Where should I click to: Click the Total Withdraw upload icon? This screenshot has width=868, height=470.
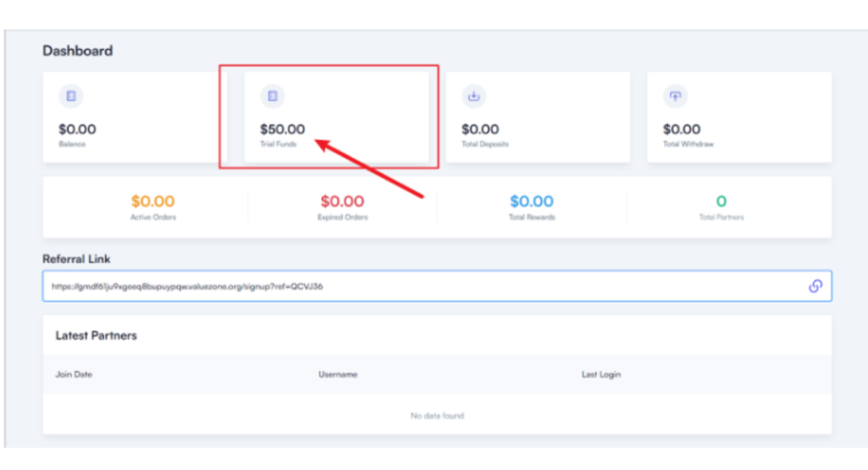click(x=675, y=97)
